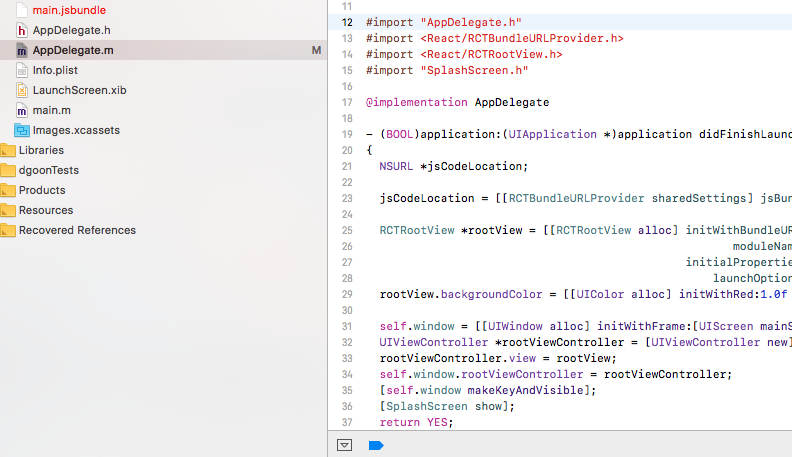Select the Libraries group
This screenshot has height=457, width=792.
[41, 150]
